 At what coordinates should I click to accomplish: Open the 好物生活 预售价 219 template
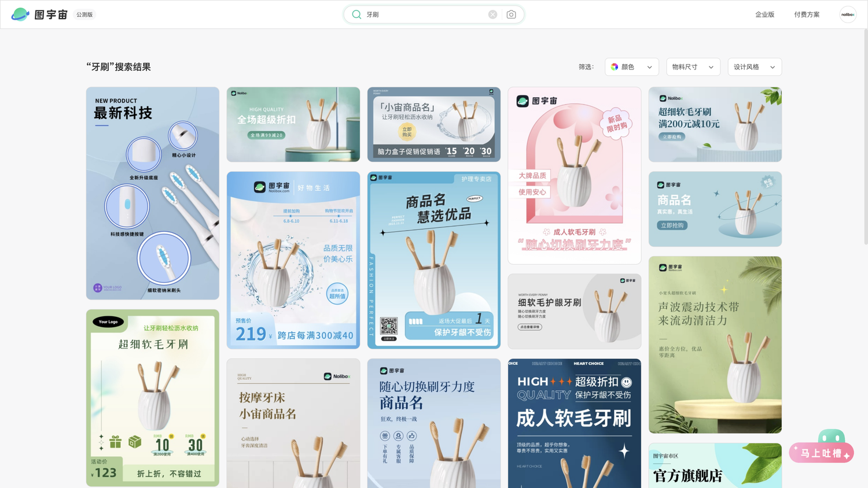point(293,260)
